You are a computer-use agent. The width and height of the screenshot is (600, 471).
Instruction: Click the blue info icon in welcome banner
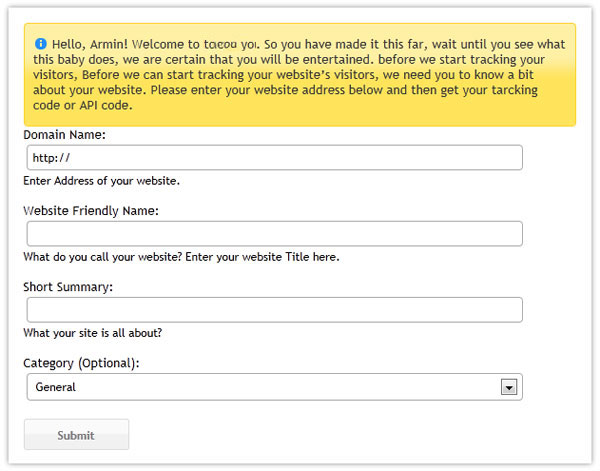[41, 44]
